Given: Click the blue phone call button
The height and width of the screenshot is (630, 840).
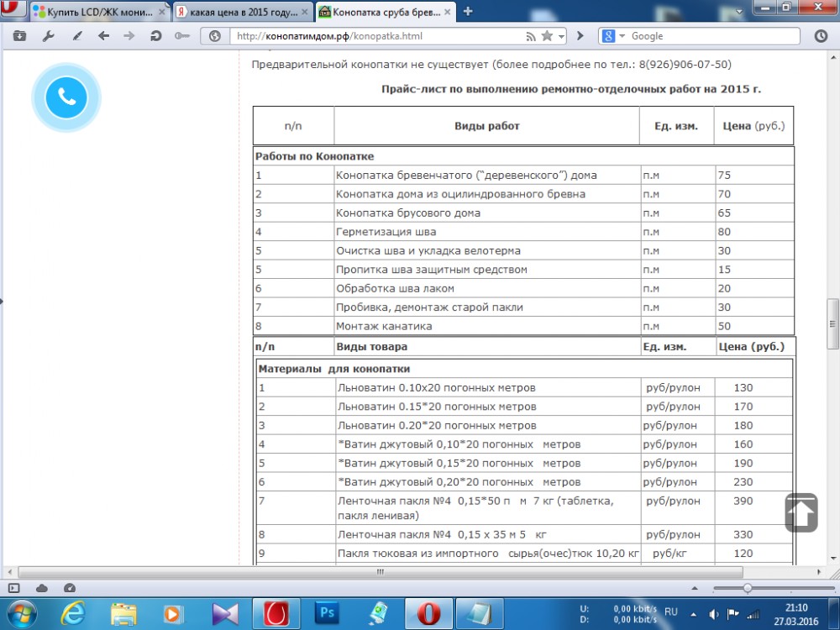Looking at the screenshot, I should click(66, 97).
